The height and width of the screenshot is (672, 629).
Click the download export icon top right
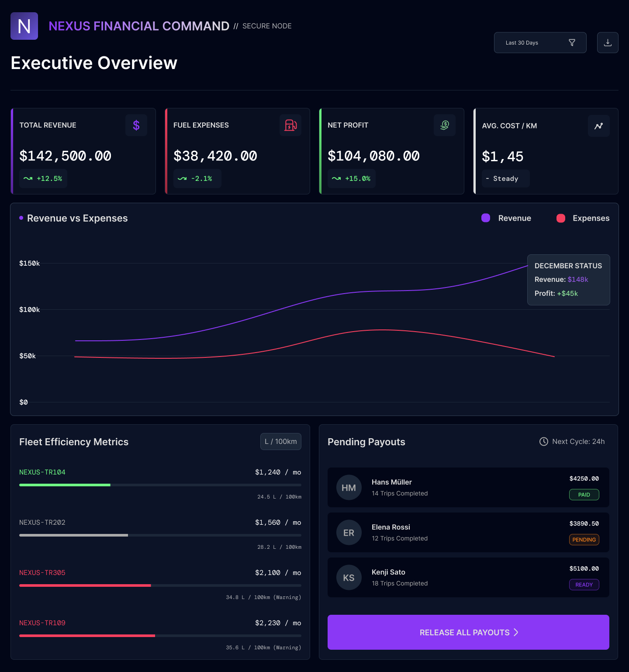pyautogui.click(x=608, y=42)
